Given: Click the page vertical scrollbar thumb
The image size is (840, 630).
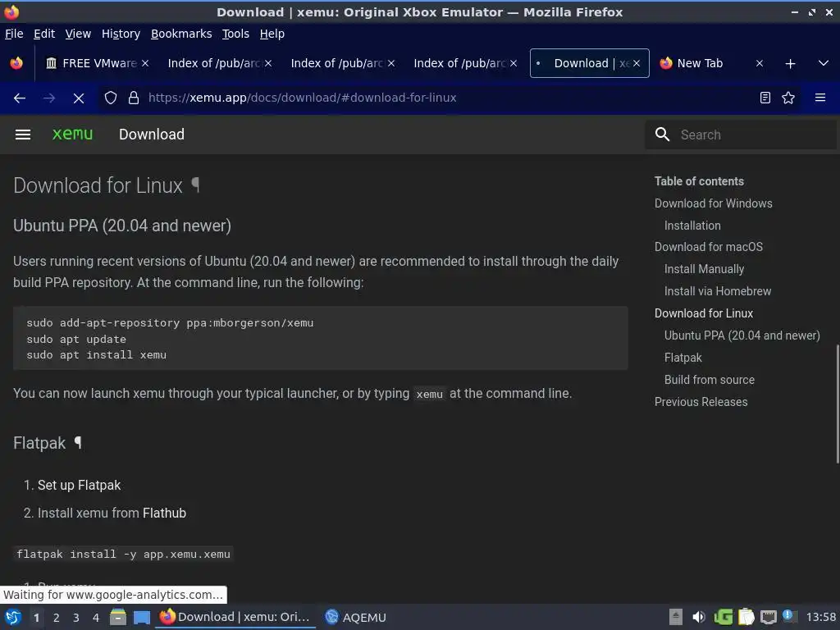Looking at the screenshot, I should tap(838, 404).
